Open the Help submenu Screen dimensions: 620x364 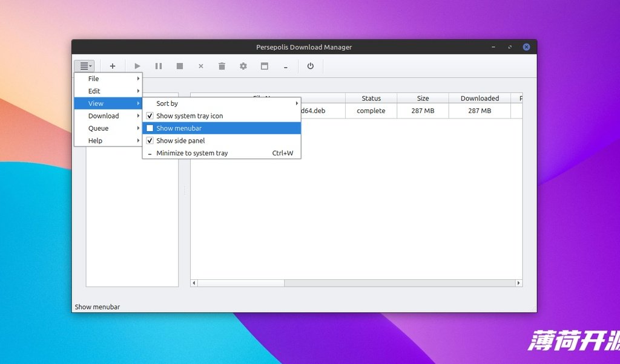[x=108, y=140]
